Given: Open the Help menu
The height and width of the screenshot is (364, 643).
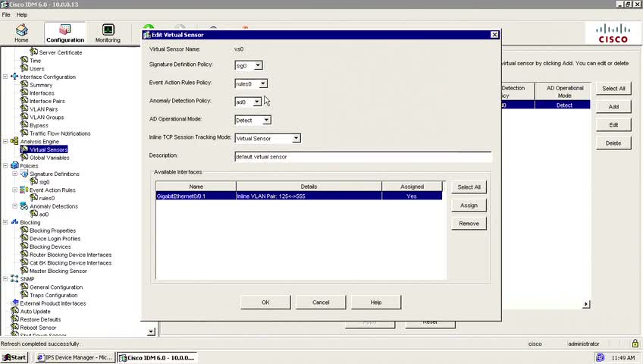Looking at the screenshot, I should tap(22, 14).
